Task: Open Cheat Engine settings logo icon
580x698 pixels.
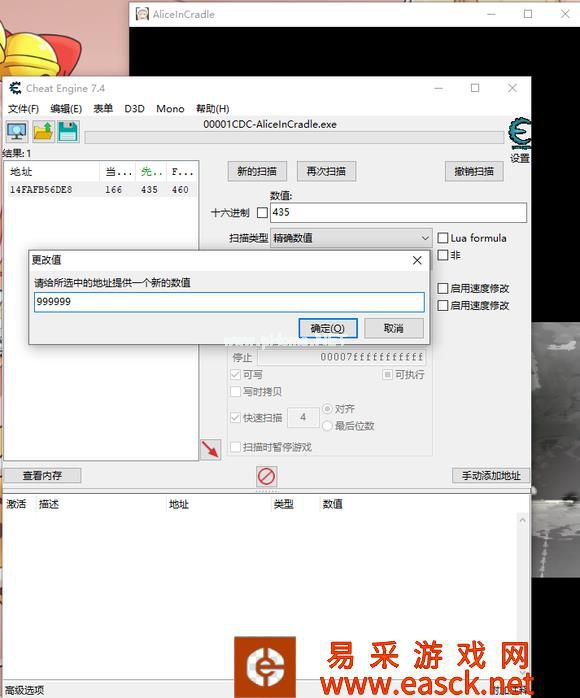Action: pos(519,134)
